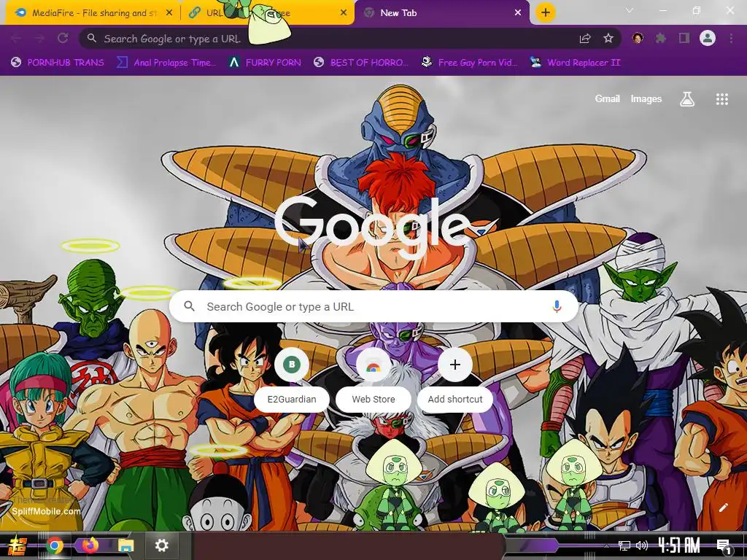The image size is (747, 560).
Task: Show hidden system tray icons
Action: coord(606,545)
